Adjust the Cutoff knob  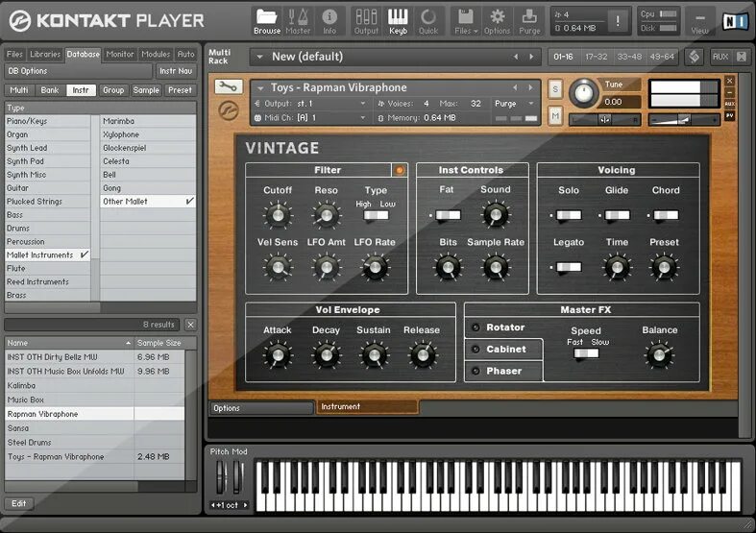(278, 215)
